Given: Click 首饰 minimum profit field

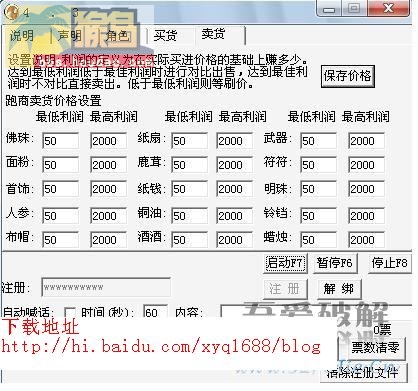Looking at the screenshot, I should click(61, 189).
